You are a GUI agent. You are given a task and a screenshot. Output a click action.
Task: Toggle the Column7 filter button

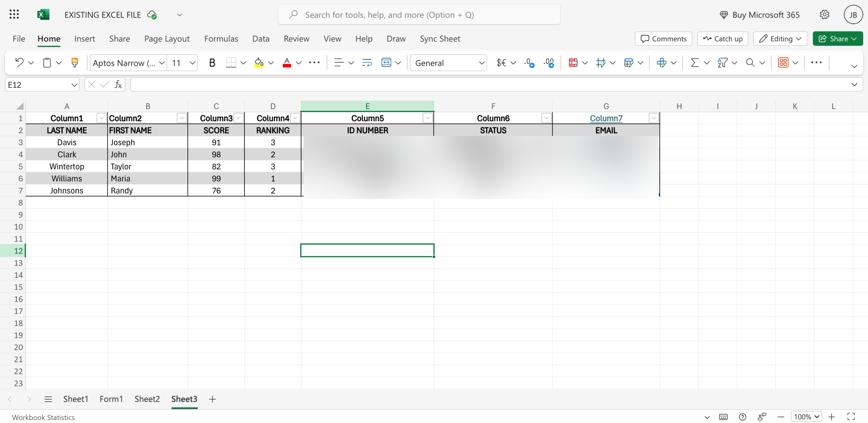653,118
